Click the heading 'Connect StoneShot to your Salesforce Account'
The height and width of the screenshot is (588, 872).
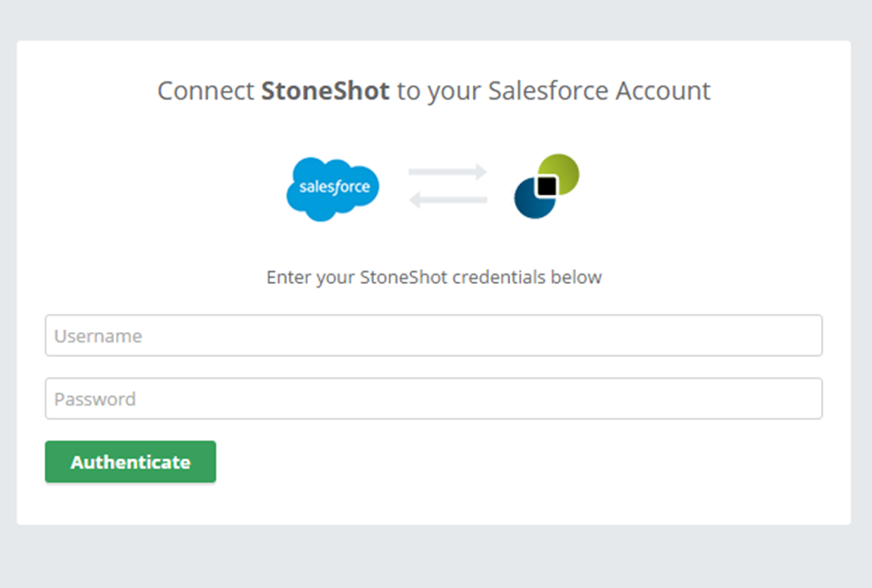pyautogui.click(x=434, y=91)
